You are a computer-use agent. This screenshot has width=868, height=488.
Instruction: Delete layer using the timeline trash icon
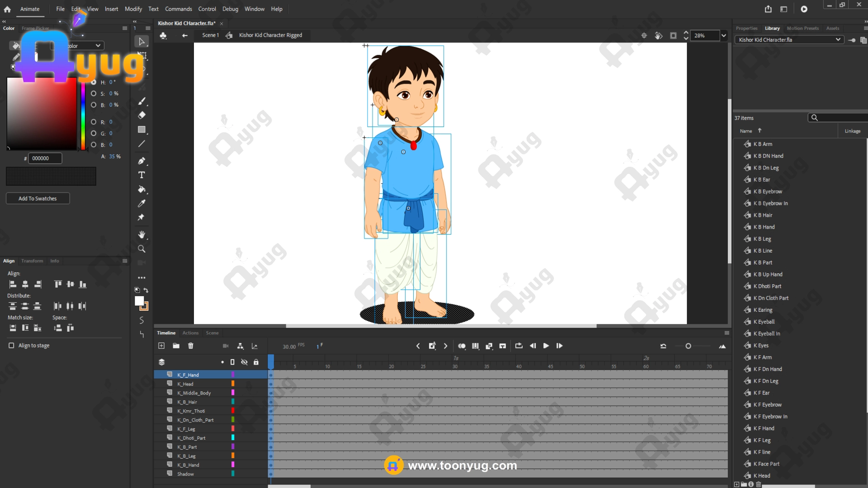[x=191, y=346]
